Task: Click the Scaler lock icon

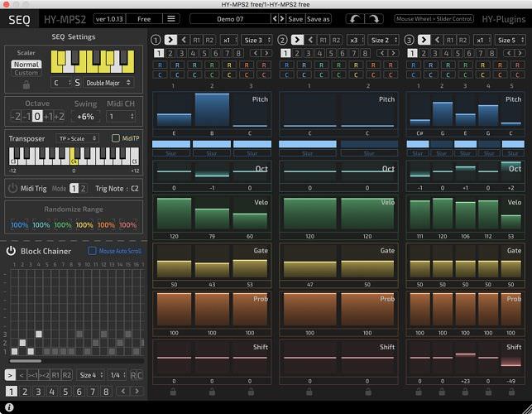Action: (x=26, y=84)
